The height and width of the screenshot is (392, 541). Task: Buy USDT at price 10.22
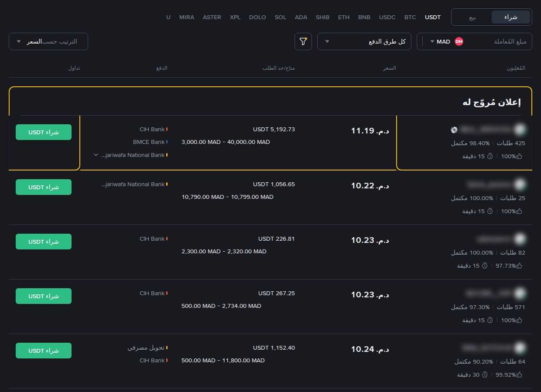[x=44, y=187]
